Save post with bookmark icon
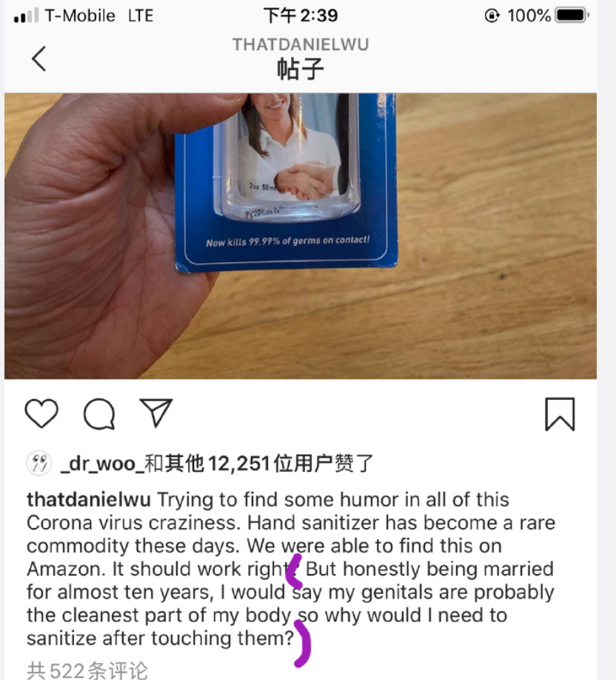 560,414
